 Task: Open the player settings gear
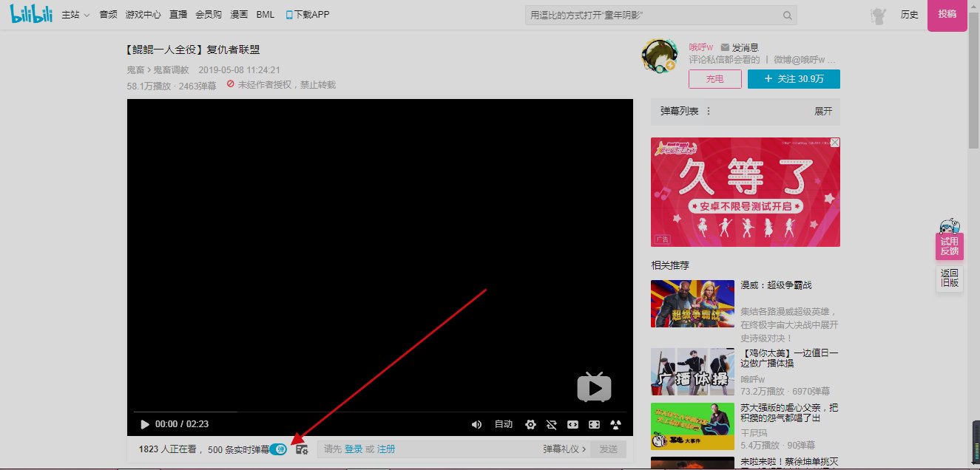(530, 424)
